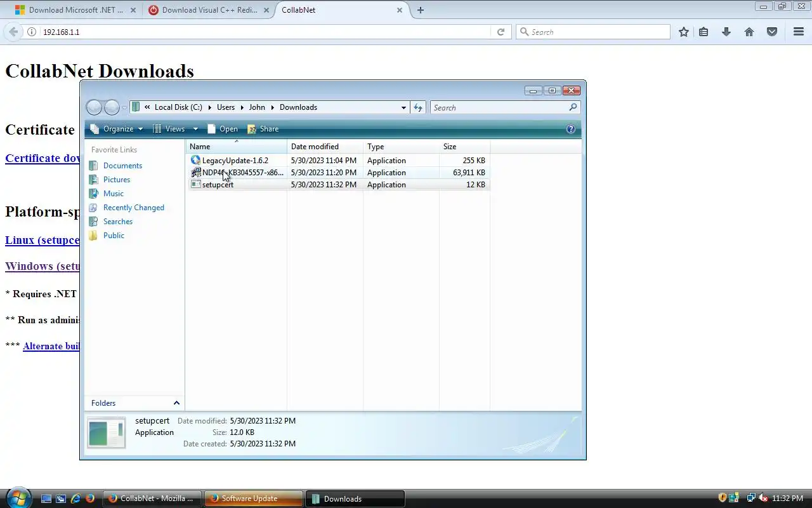
Task: Sort files by Name column
Action: click(237, 147)
